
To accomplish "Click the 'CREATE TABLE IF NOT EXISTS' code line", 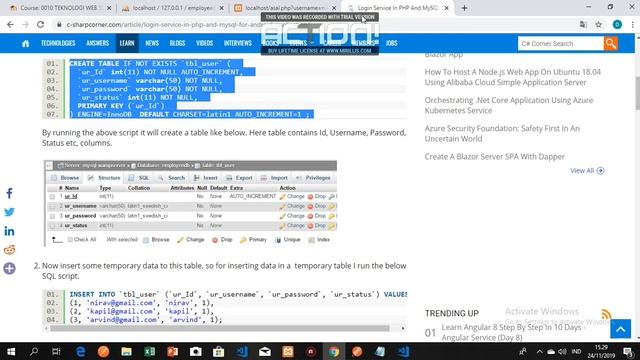I will [x=150, y=64].
